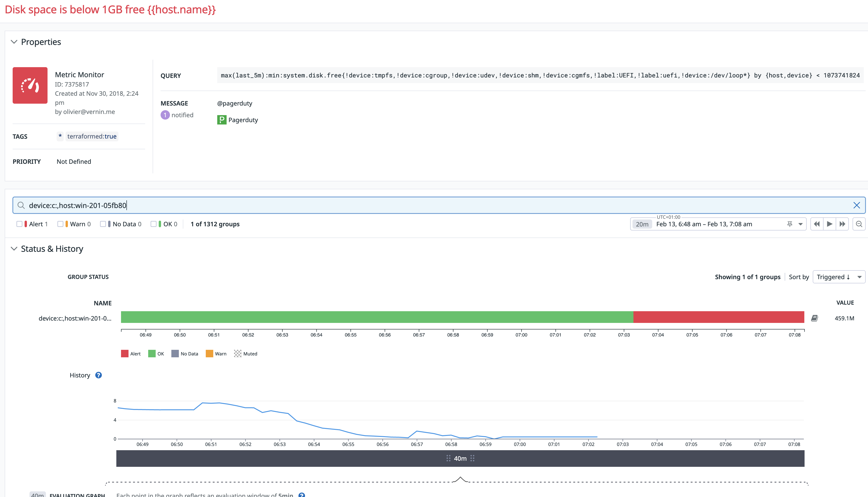
Task: Click the Pagerduty notification icon
Action: (222, 120)
